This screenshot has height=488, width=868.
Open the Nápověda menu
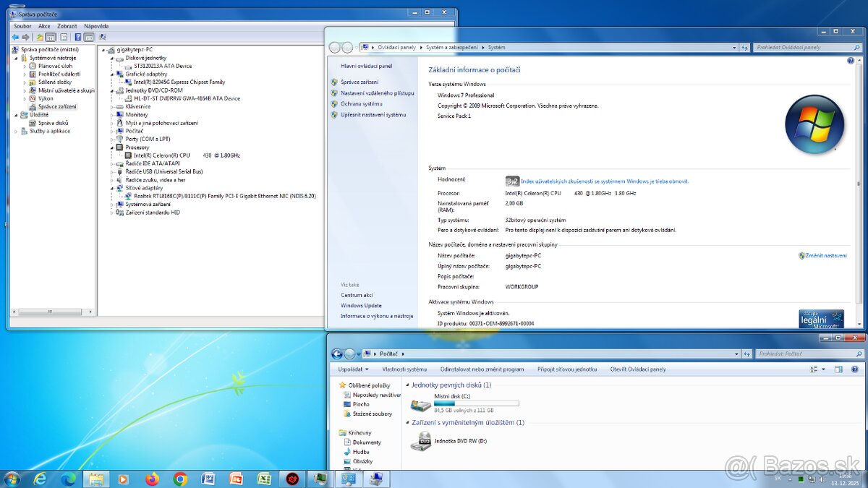tap(96, 26)
